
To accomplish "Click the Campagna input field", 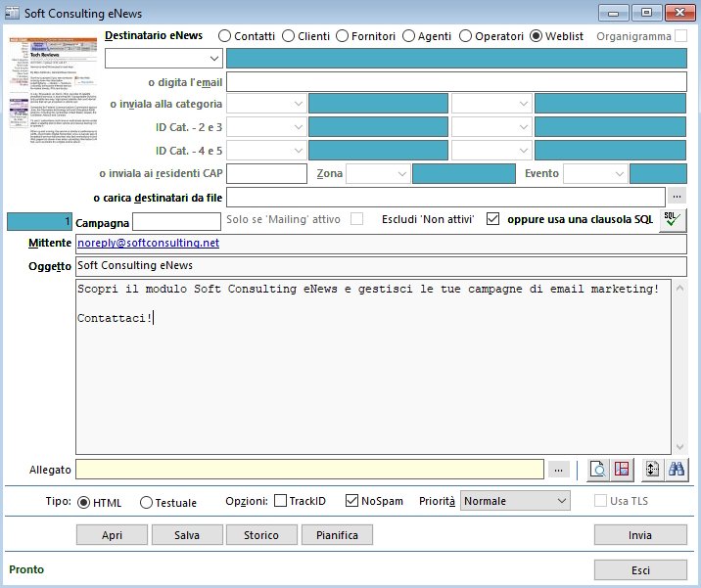I will click(x=176, y=222).
